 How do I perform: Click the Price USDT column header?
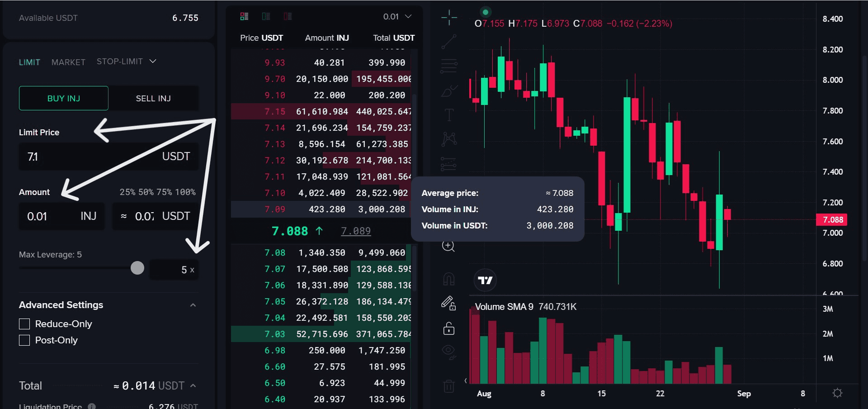pos(261,38)
